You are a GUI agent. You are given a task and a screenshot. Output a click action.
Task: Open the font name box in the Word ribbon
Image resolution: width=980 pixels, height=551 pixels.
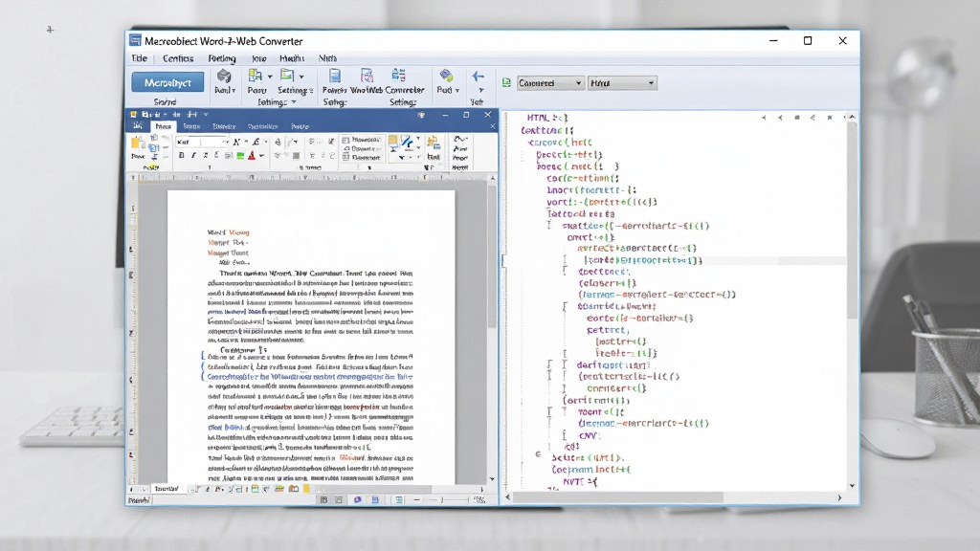coord(202,142)
